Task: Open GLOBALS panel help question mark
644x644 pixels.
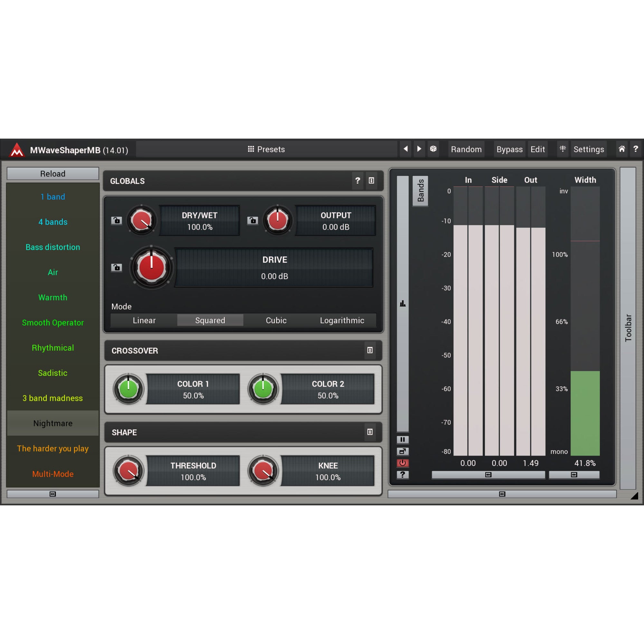Action: pyautogui.click(x=358, y=181)
